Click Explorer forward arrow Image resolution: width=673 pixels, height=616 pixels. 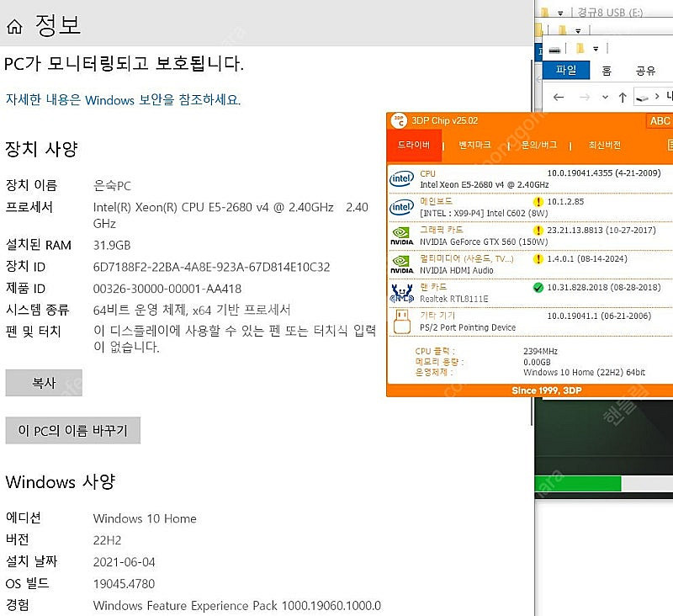pyautogui.click(x=585, y=98)
